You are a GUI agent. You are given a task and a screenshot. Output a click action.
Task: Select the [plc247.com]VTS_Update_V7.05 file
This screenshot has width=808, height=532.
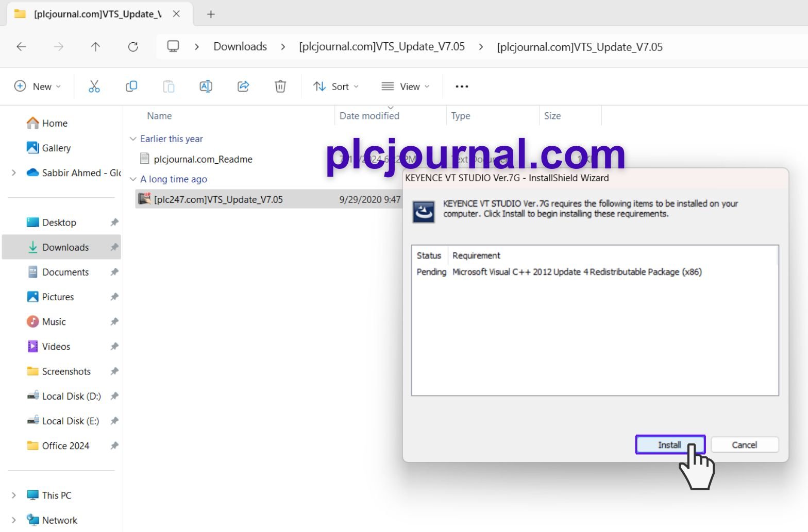click(218, 200)
